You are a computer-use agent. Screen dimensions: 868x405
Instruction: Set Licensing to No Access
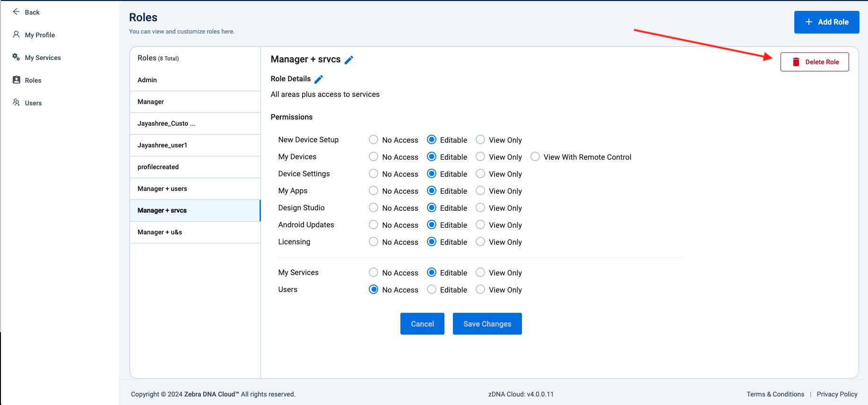coord(373,242)
